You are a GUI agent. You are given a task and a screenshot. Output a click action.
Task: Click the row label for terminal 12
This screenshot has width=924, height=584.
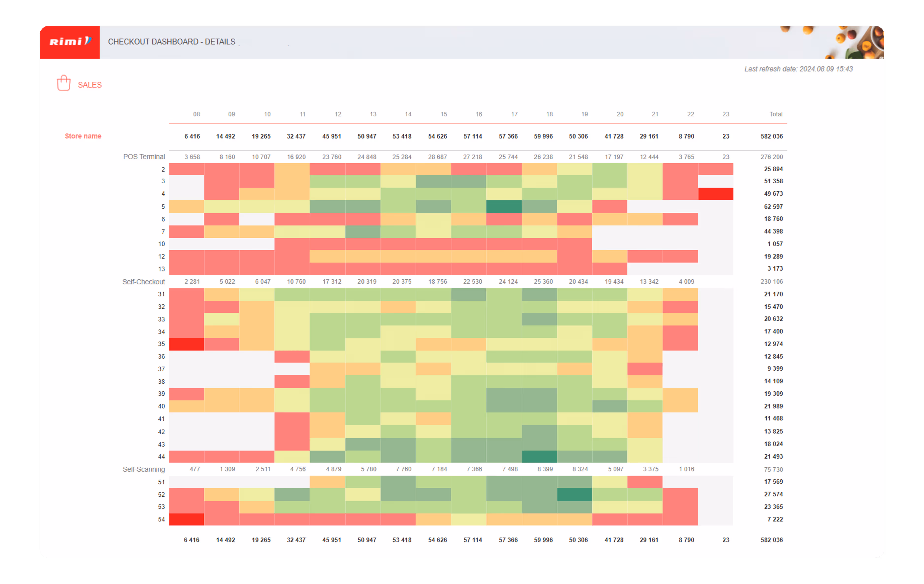[x=161, y=256]
